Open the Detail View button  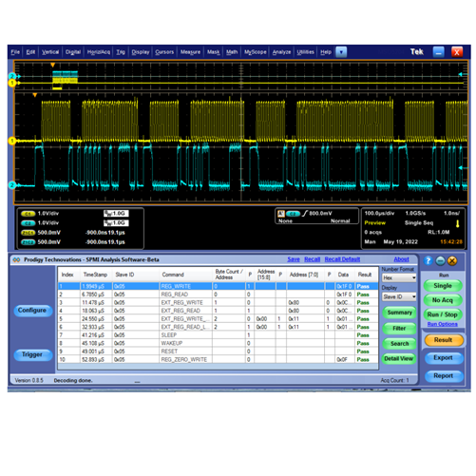[x=399, y=358]
